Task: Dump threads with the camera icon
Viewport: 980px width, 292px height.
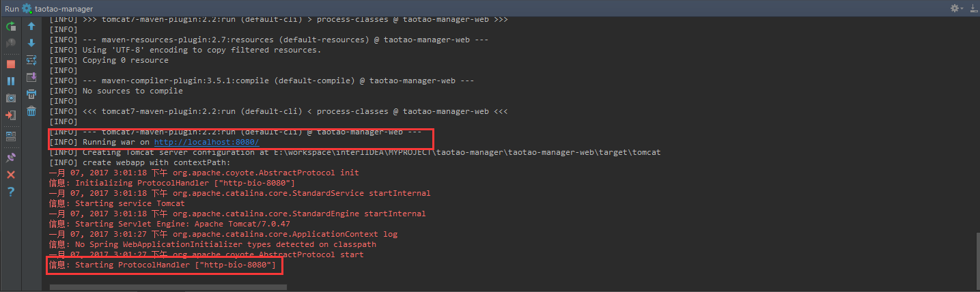Action: pos(11,98)
